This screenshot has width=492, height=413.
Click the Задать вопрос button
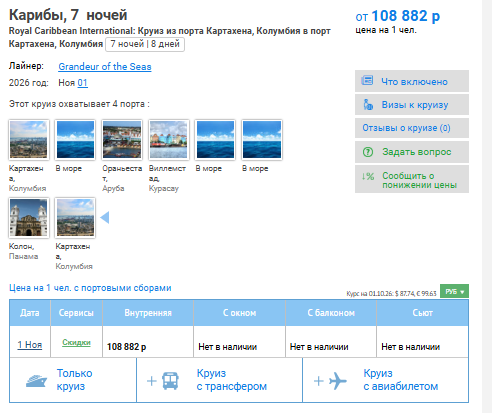pyautogui.click(x=412, y=152)
